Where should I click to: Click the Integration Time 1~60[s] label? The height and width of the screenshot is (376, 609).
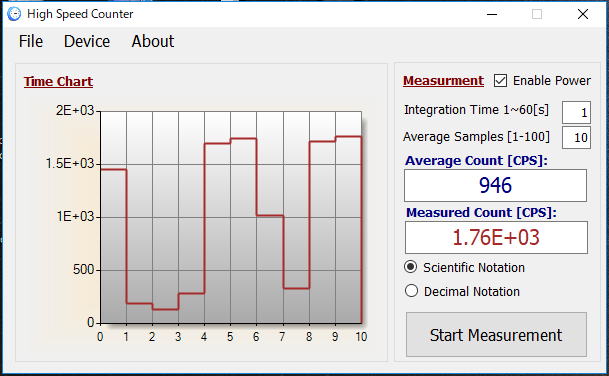(x=476, y=110)
